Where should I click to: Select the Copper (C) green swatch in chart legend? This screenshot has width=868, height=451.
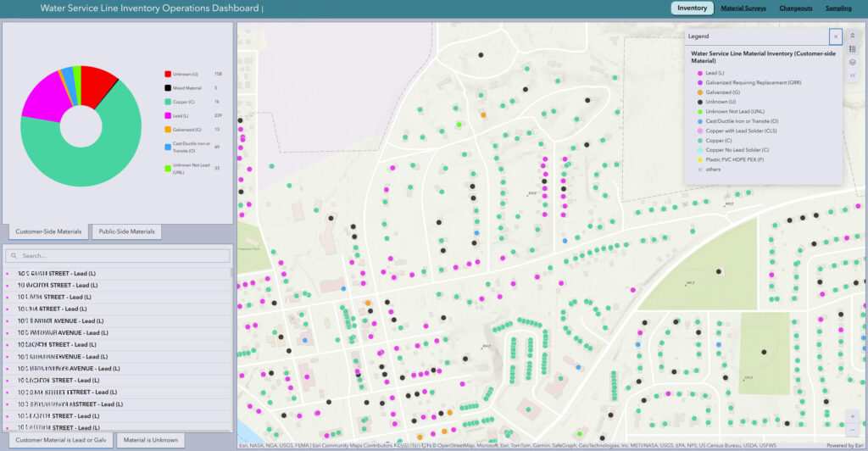[168, 101]
